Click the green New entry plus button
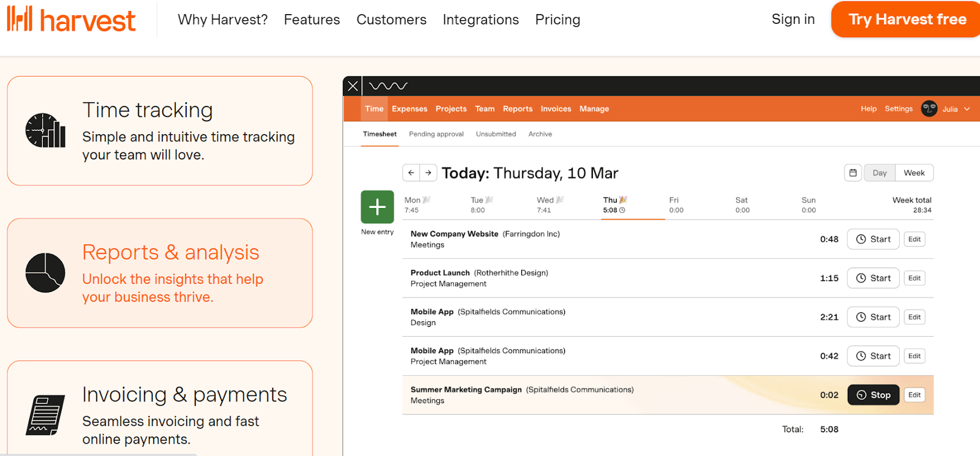This screenshot has width=980, height=456. 377,207
